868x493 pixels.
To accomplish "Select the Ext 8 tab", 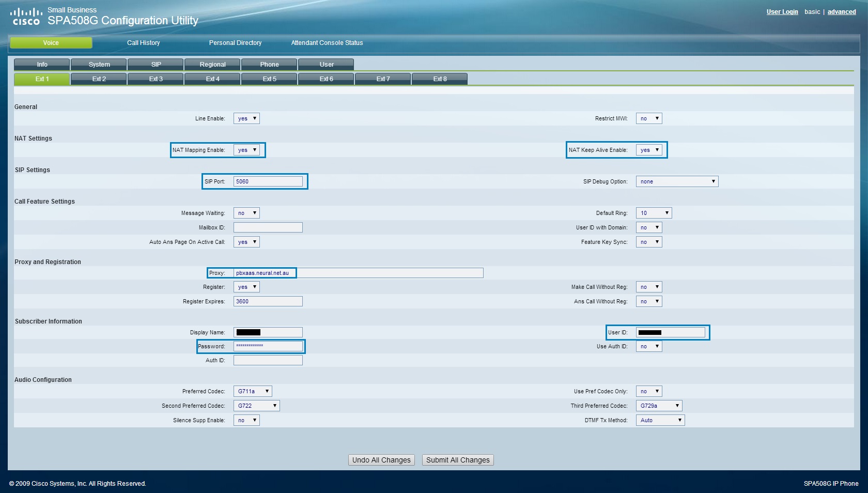I will (x=440, y=79).
